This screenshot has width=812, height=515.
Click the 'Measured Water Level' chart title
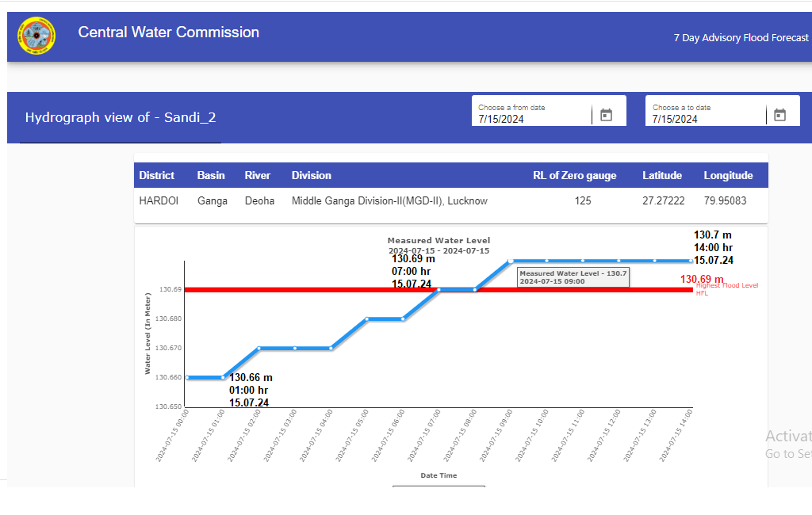(x=439, y=240)
